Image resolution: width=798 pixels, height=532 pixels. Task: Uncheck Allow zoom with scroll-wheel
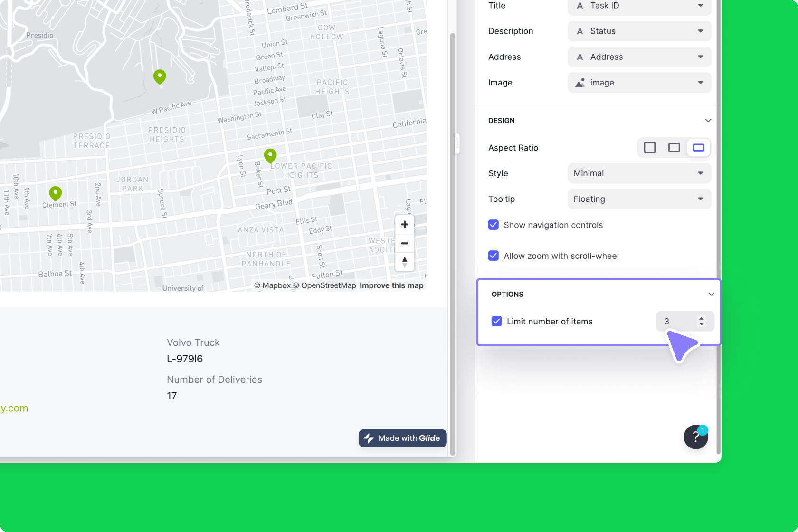tap(494, 256)
